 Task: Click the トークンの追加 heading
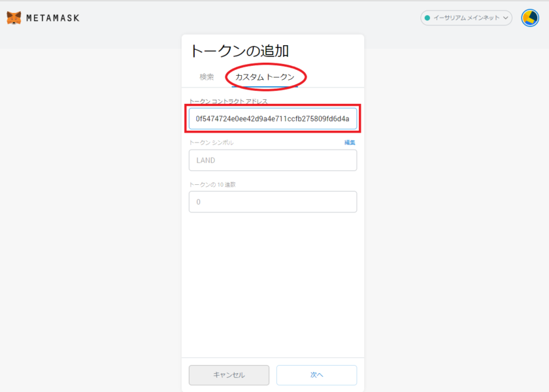click(x=239, y=51)
